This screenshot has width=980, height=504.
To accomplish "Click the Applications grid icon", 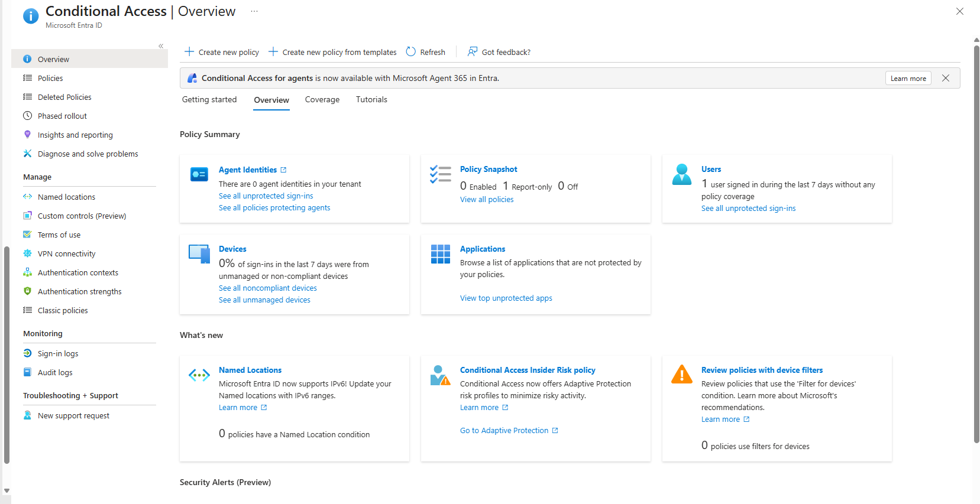I will pyautogui.click(x=441, y=254).
